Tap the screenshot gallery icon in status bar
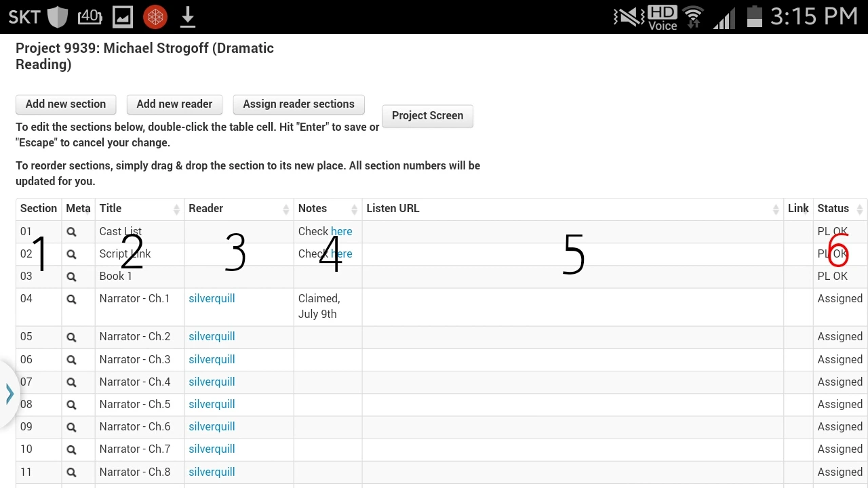Screen dimensions: 868x488 pyautogui.click(x=122, y=16)
